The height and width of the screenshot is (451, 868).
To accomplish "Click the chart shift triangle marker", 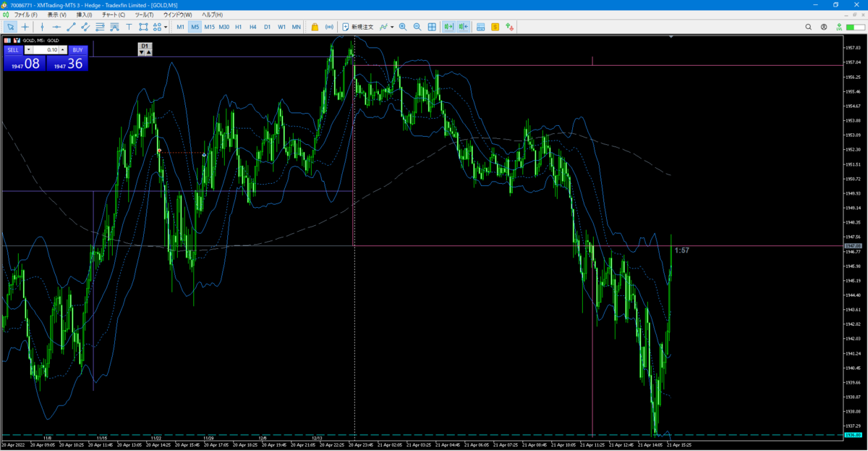I will [x=672, y=36].
